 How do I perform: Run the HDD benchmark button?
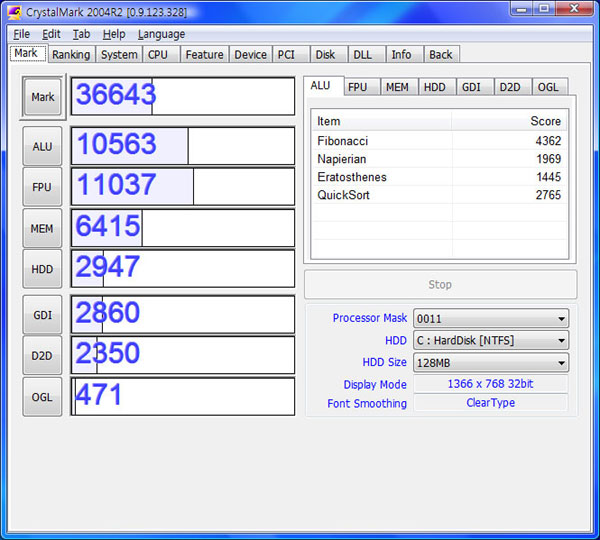coord(42,269)
